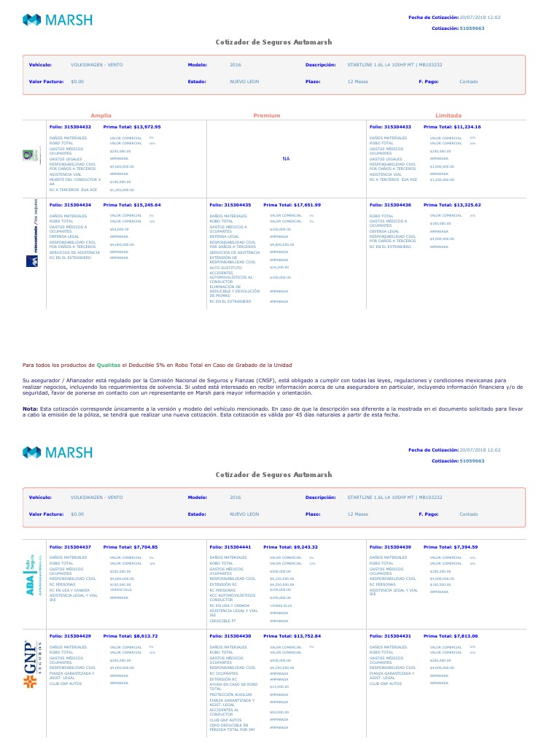Click Prima Total: $7,394.59
Viewport: 560px width, 747px height.
point(451,547)
